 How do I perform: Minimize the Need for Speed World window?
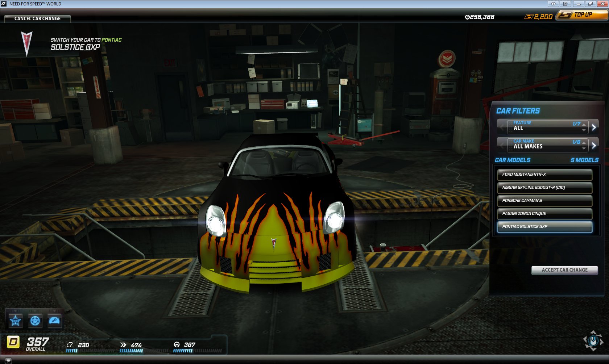click(x=579, y=4)
